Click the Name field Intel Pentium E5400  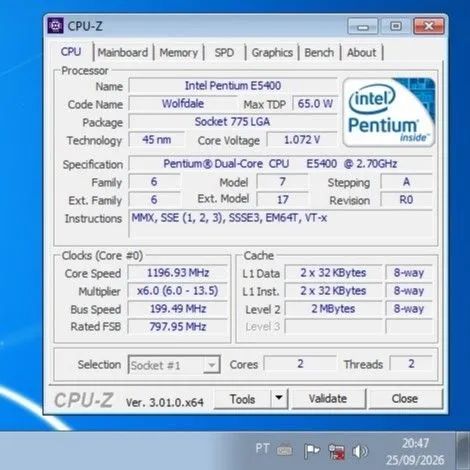tap(233, 86)
